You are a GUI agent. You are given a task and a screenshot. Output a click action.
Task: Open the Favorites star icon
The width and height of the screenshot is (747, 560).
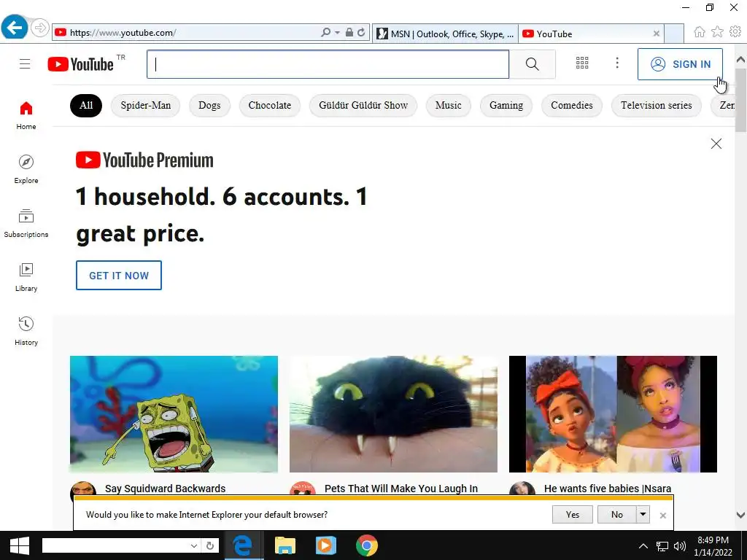[717, 32]
